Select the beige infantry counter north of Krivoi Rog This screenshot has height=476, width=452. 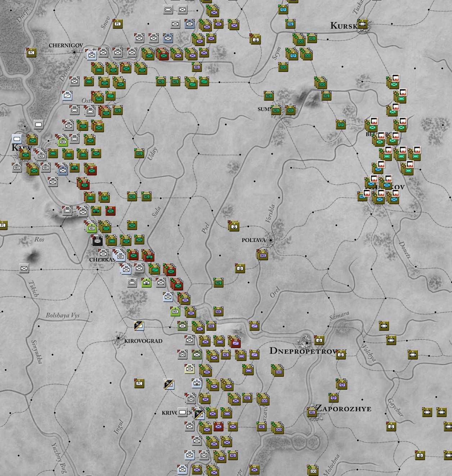point(190,369)
